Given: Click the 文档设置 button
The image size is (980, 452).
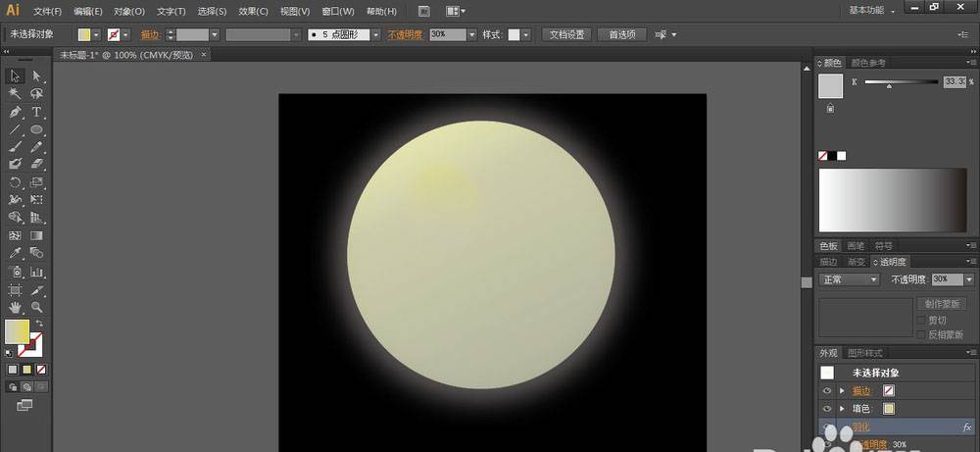Looking at the screenshot, I should 565,34.
